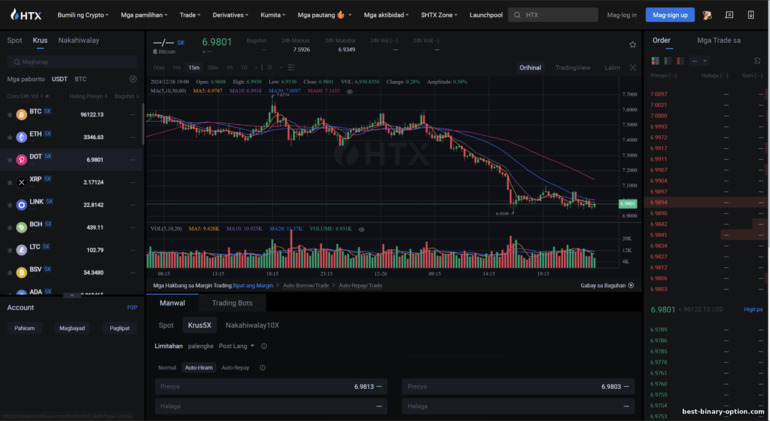Click the Ethereum ETH coin icon
This screenshot has width=770, height=421.
[21, 137]
